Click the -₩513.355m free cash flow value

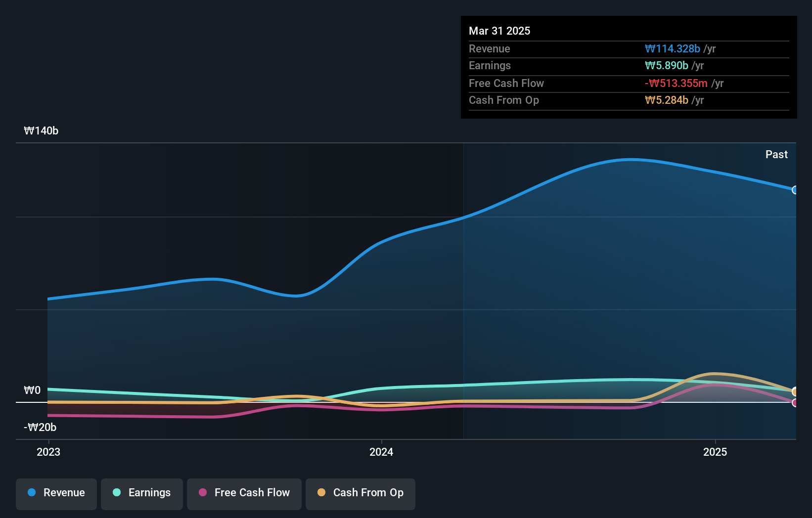[676, 83]
